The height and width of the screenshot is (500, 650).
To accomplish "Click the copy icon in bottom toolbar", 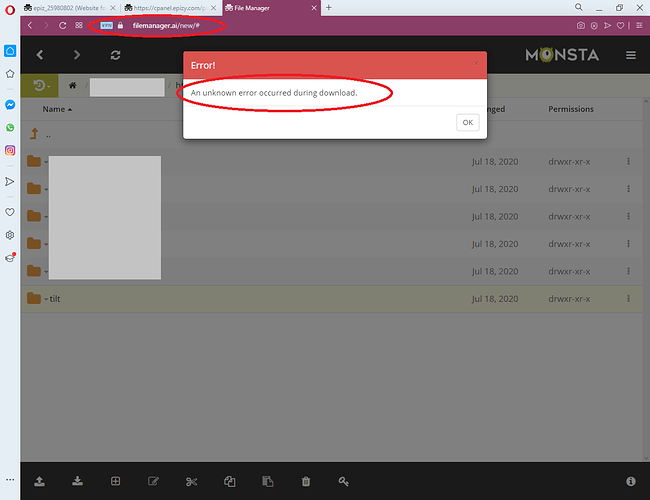I will coord(230,481).
